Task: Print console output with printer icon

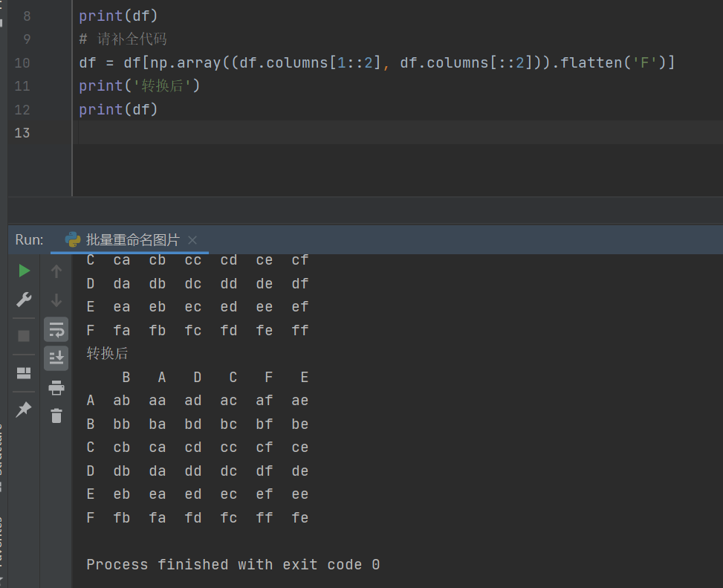Action: (56, 388)
